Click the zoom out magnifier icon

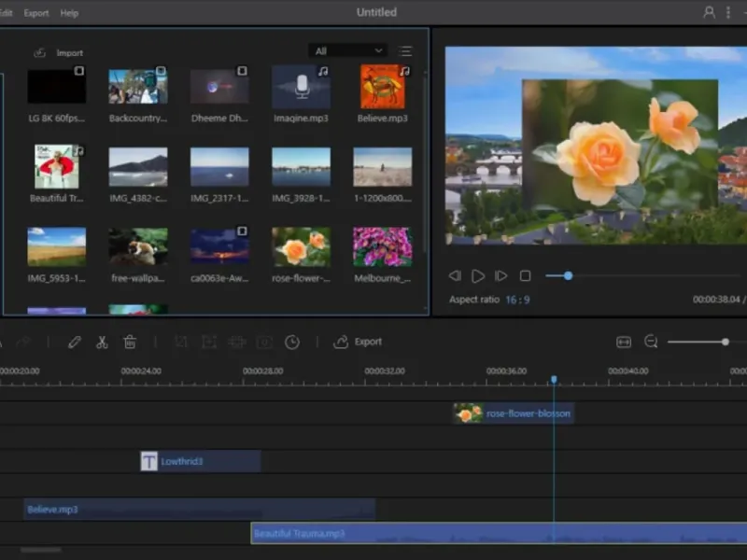(651, 343)
